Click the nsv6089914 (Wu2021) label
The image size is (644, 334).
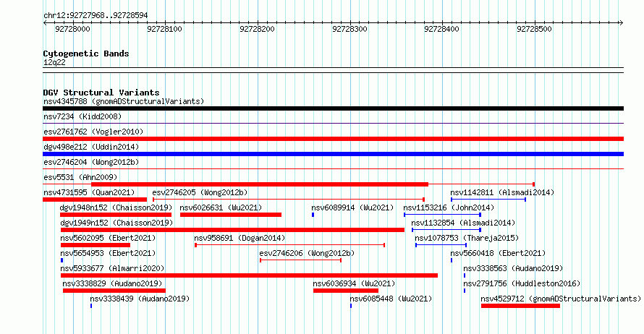[x=352, y=207]
